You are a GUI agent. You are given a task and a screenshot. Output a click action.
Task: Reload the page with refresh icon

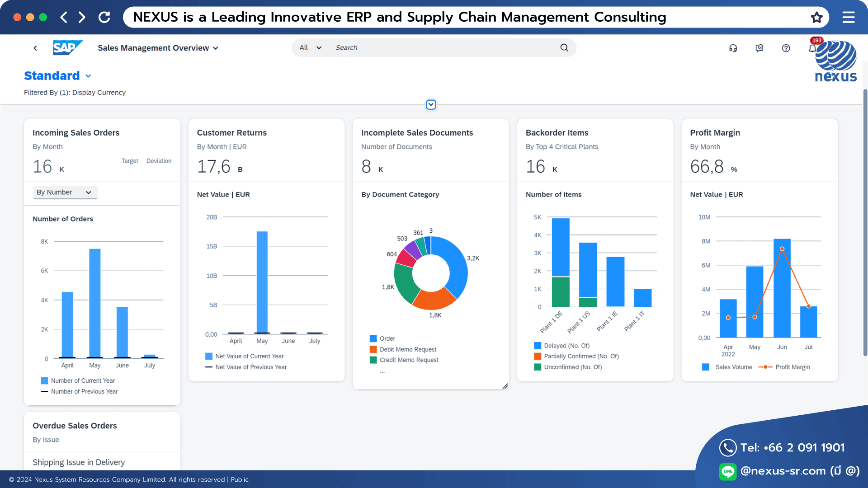pos(104,17)
